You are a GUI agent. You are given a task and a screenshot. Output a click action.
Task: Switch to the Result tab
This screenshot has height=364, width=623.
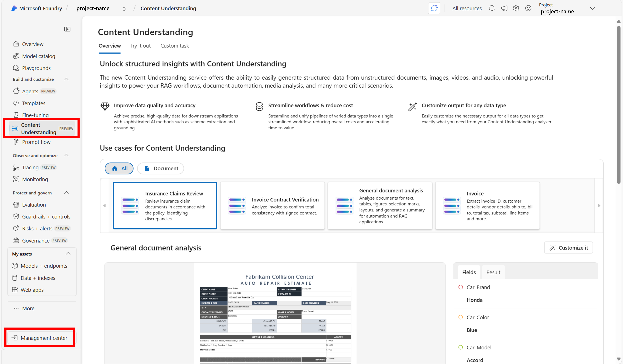pyautogui.click(x=493, y=272)
